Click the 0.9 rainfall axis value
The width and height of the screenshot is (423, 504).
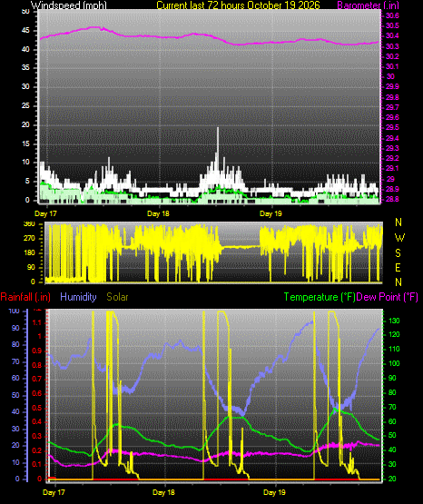tap(37, 351)
